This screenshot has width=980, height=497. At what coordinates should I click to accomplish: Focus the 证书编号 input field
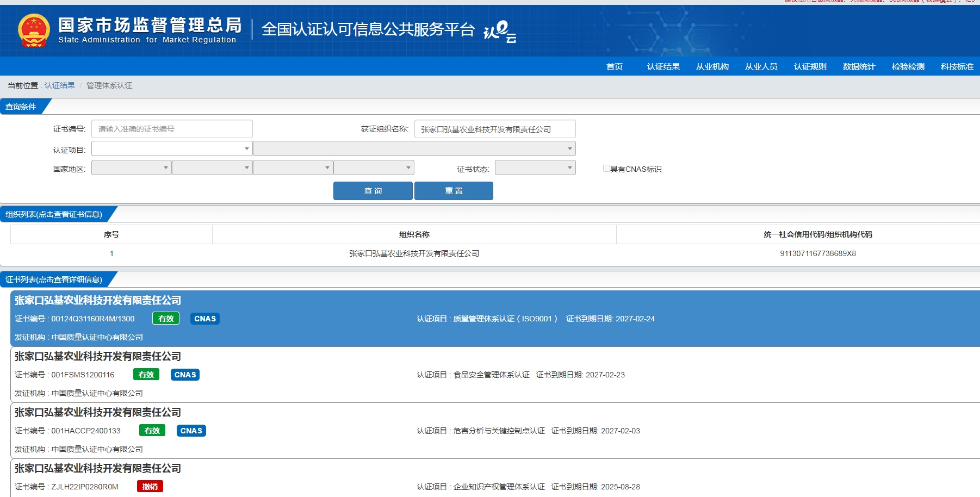coord(172,129)
